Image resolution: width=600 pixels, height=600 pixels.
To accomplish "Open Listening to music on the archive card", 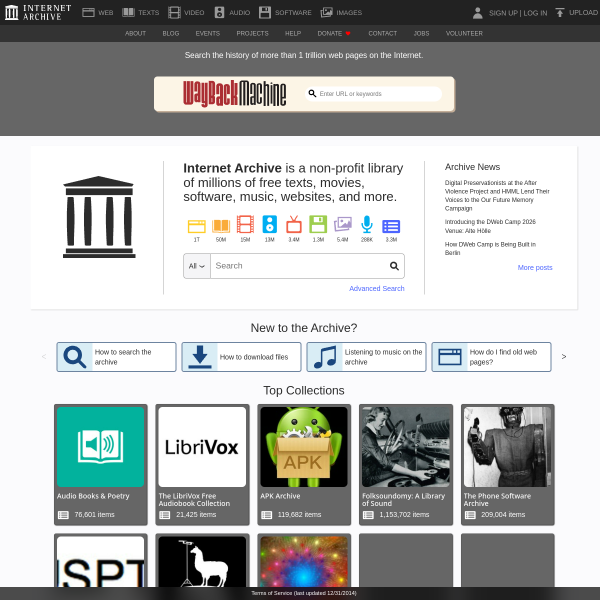I will (366, 357).
